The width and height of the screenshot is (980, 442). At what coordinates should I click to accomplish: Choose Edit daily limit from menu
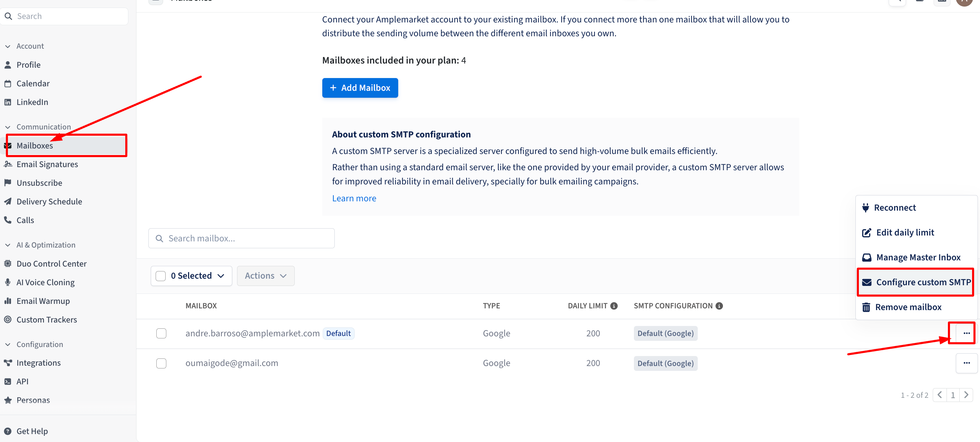[905, 232]
